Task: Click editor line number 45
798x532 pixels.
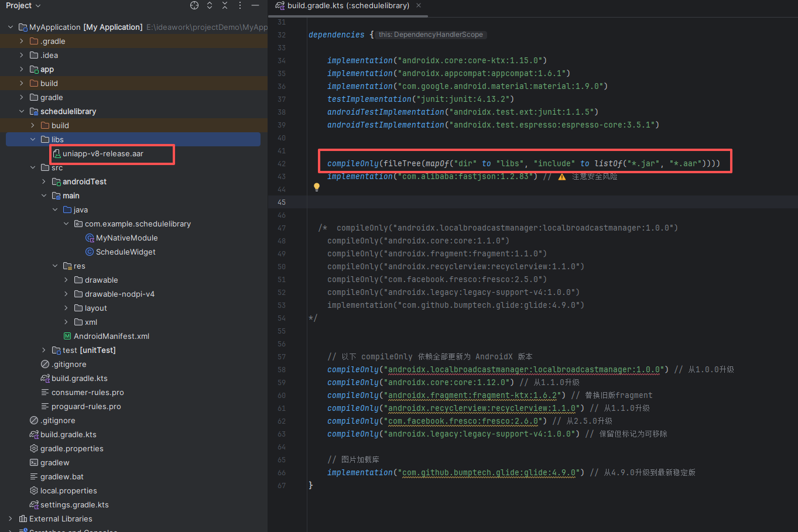Action: click(x=282, y=202)
